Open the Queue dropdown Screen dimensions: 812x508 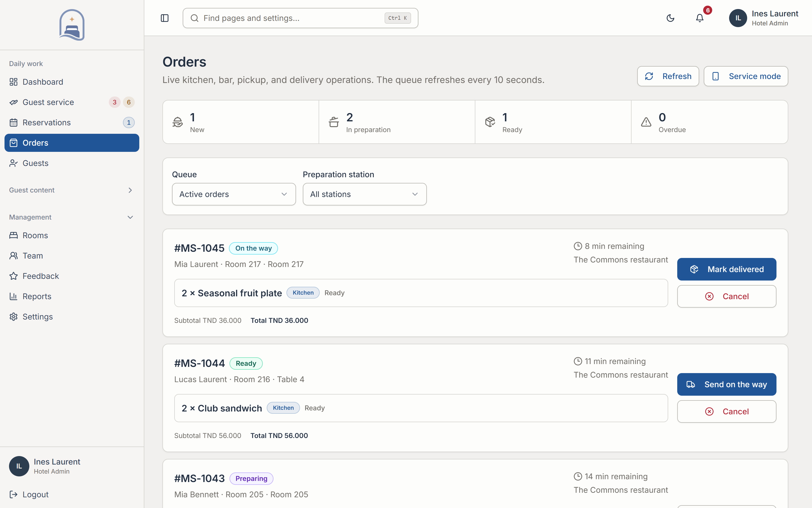pyautogui.click(x=234, y=194)
